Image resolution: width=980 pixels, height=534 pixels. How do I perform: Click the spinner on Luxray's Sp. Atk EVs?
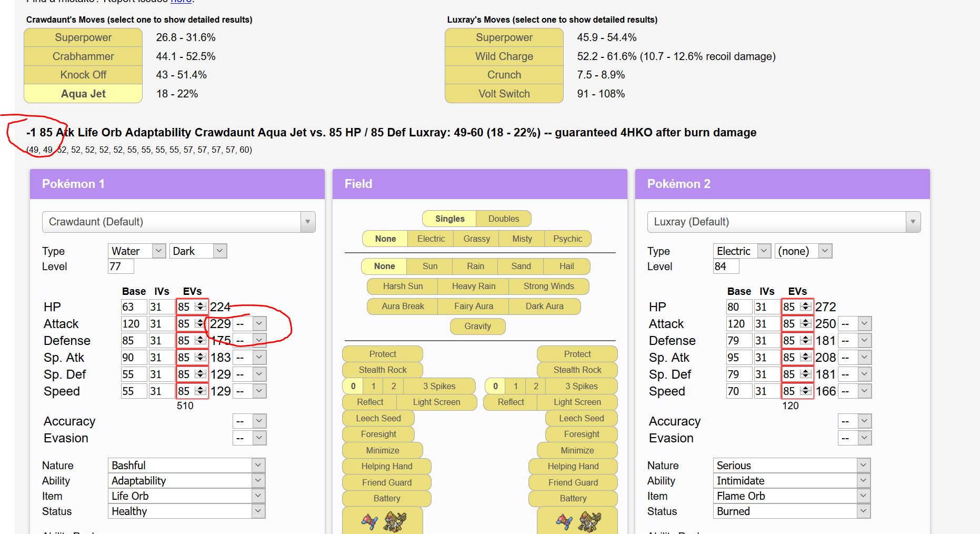coord(805,357)
